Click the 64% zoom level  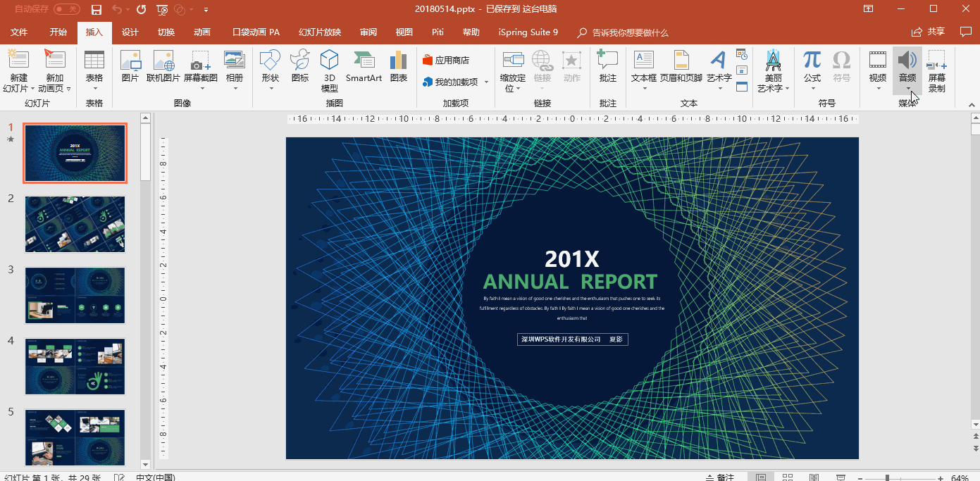(960, 478)
